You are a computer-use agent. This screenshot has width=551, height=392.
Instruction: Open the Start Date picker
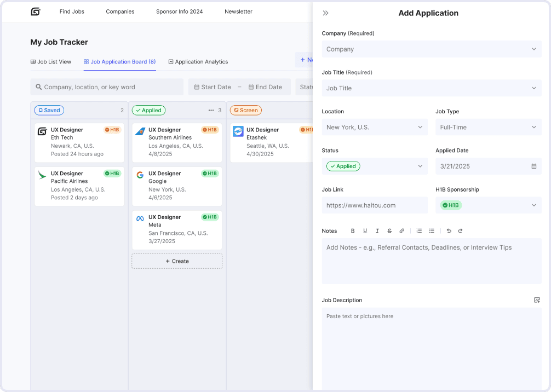[213, 87]
